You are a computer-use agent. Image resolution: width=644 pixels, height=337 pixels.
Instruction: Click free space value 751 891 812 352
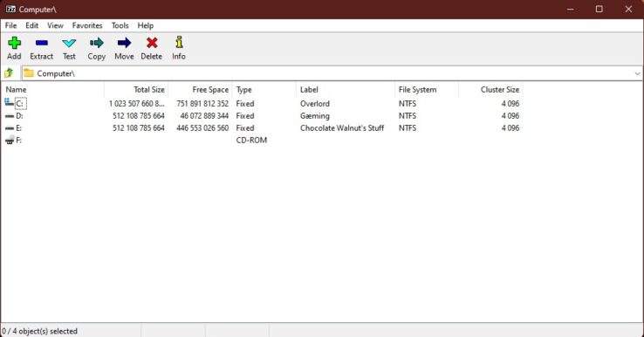coord(202,104)
